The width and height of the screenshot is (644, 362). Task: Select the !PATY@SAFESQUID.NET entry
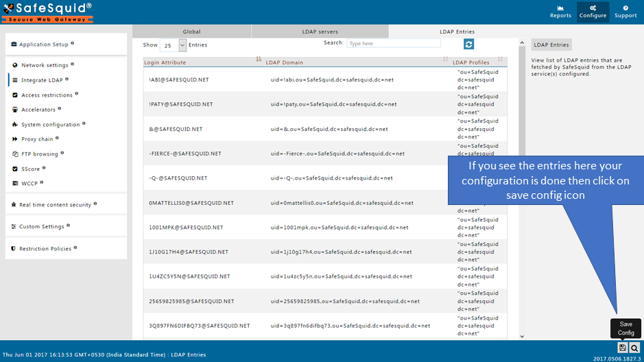pyautogui.click(x=180, y=104)
